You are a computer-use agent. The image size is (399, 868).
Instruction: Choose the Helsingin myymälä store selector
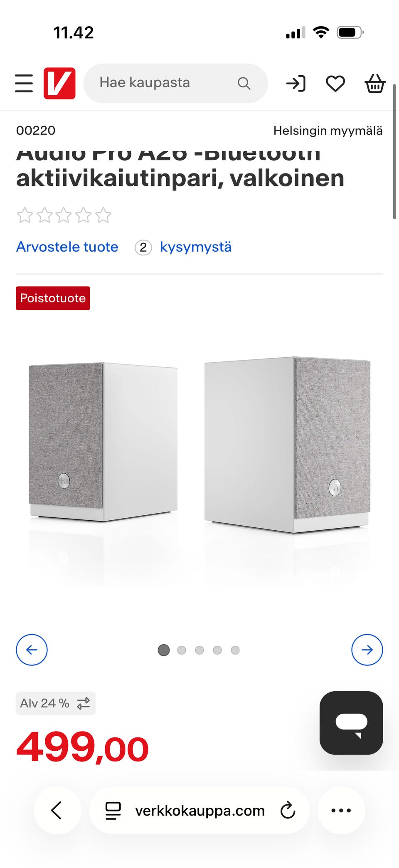coord(328,131)
